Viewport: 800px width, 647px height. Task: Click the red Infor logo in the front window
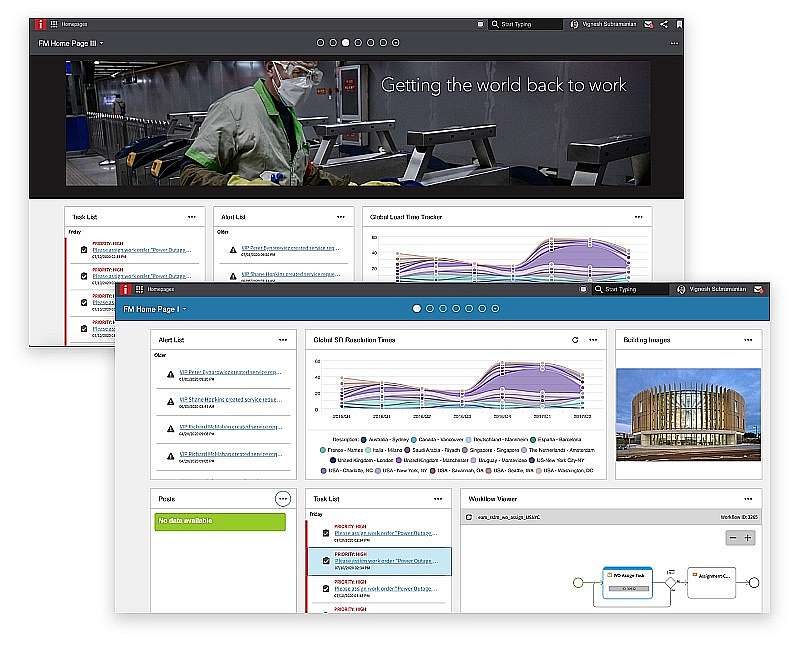pyautogui.click(x=125, y=289)
